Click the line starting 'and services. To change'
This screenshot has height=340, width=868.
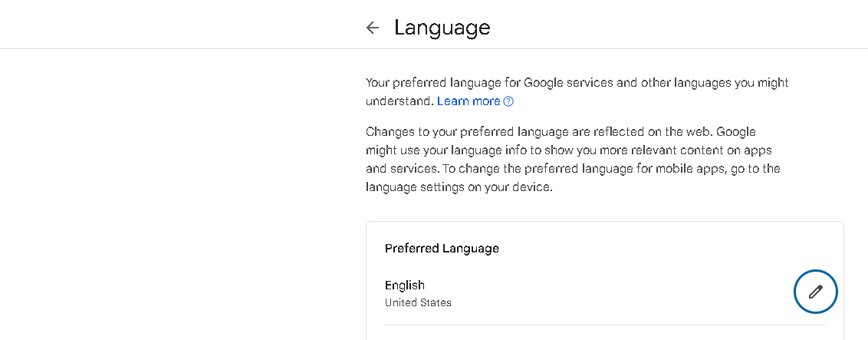tap(573, 169)
